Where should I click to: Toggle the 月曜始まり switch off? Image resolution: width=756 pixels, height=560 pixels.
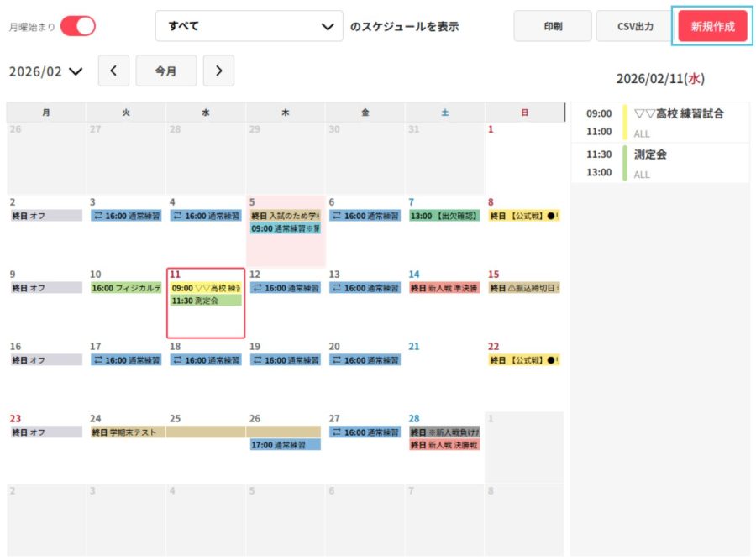[x=77, y=26]
